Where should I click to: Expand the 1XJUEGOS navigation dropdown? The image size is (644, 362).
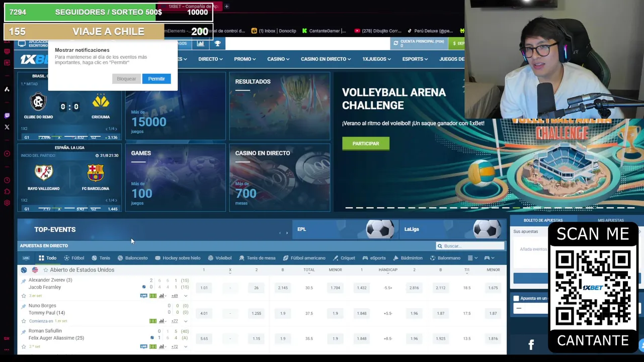(x=376, y=59)
